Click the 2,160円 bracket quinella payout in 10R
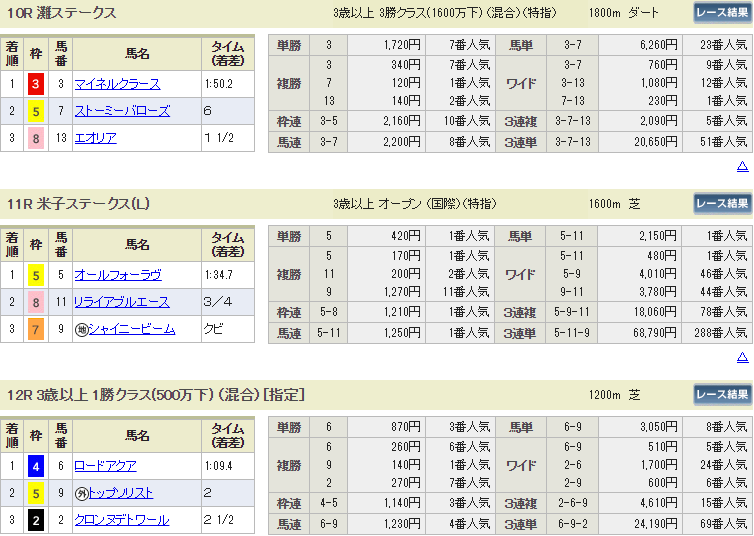 point(402,121)
